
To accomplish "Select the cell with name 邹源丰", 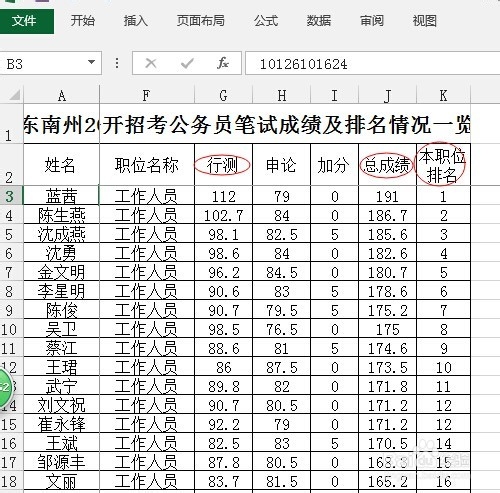I will [x=61, y=462].
